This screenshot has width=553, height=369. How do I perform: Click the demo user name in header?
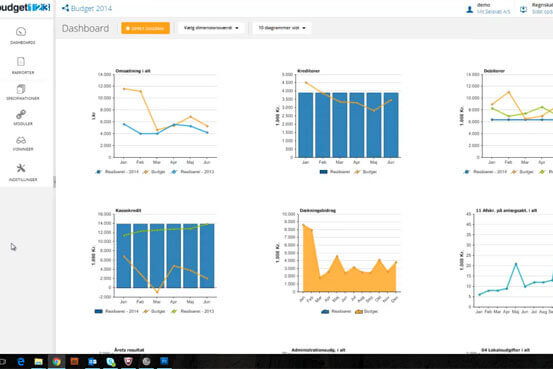(484, 5)
